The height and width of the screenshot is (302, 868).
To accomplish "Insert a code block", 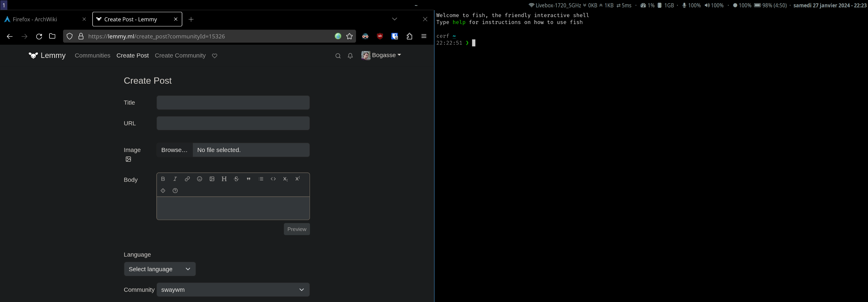I will pyautogui.click(x=273, y=179).
